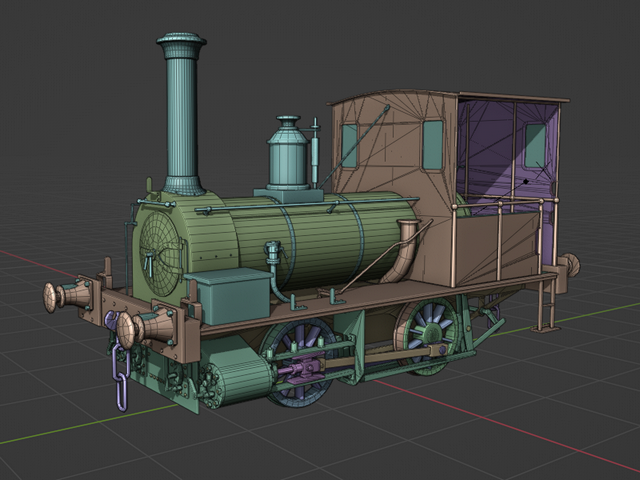Image resolution: width=640 pixels, height=480 pixels.
Task: Select the front driving wheel
Action: [x=297, y=358]
